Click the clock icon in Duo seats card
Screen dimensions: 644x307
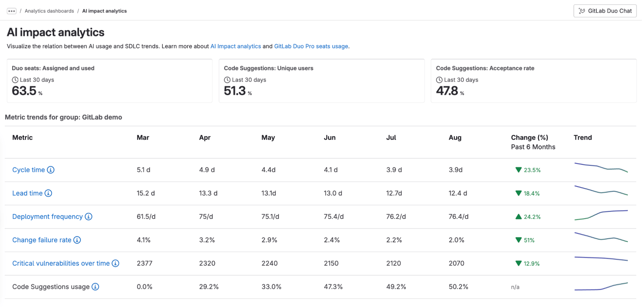point(15,80)
